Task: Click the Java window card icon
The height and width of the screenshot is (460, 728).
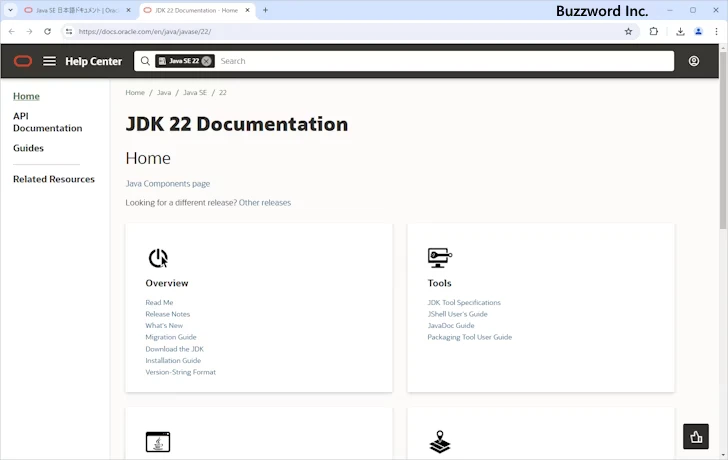Action: 158,442
